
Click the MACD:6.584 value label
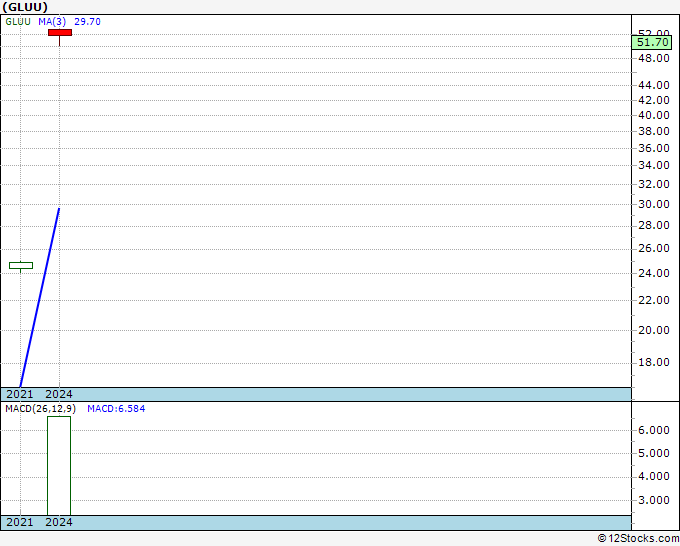point(116,409)
